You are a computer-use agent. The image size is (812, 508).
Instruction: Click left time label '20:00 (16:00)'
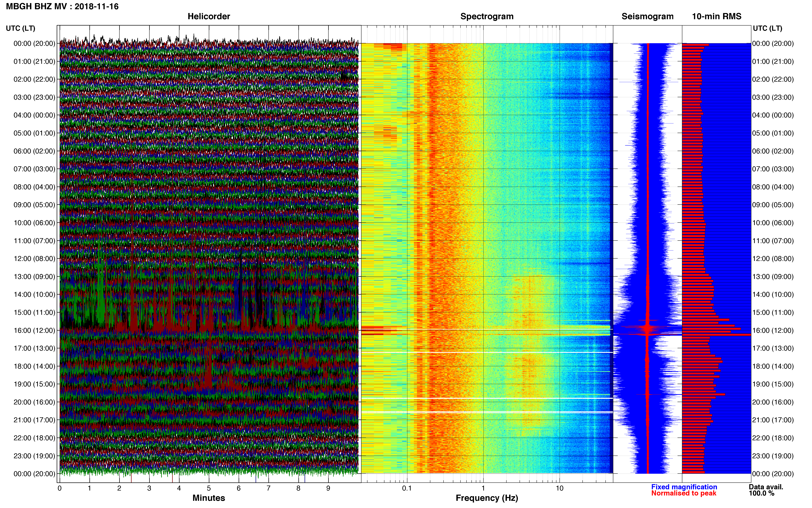point(34,402)
